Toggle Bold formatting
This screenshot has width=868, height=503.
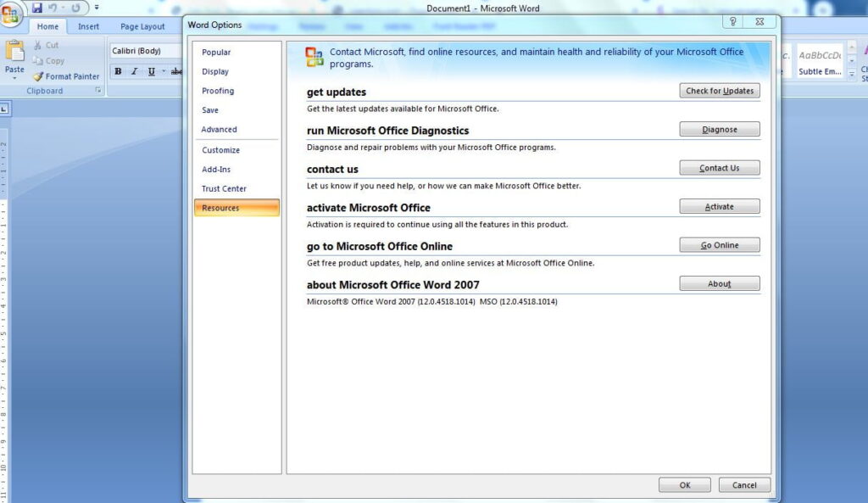coord(118,71)
